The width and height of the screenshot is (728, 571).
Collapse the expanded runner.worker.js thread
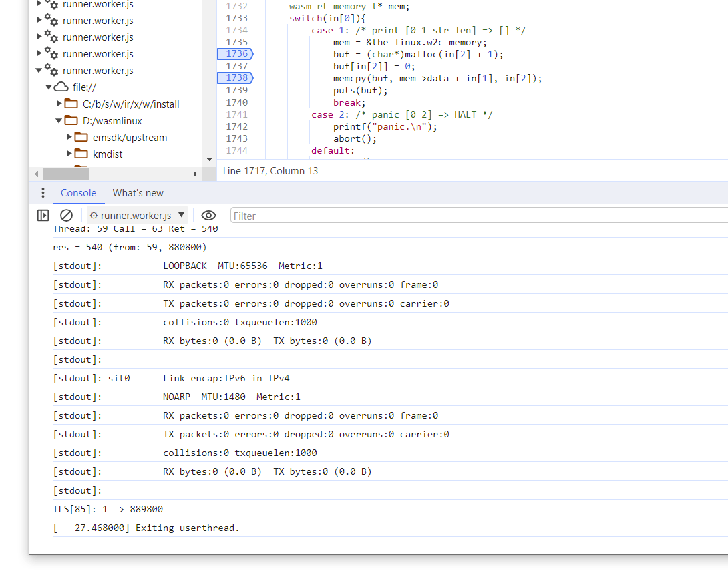[x=39, y=71]
